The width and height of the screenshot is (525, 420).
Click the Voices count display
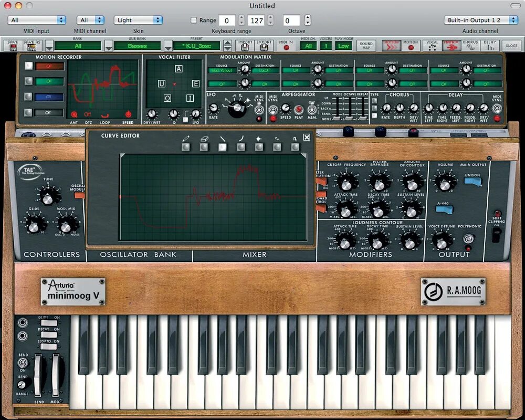tap(326, 46)
